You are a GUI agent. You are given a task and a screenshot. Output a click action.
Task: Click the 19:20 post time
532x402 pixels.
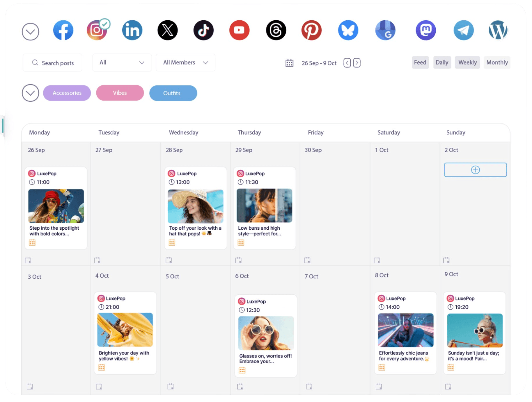coord(462,307)
